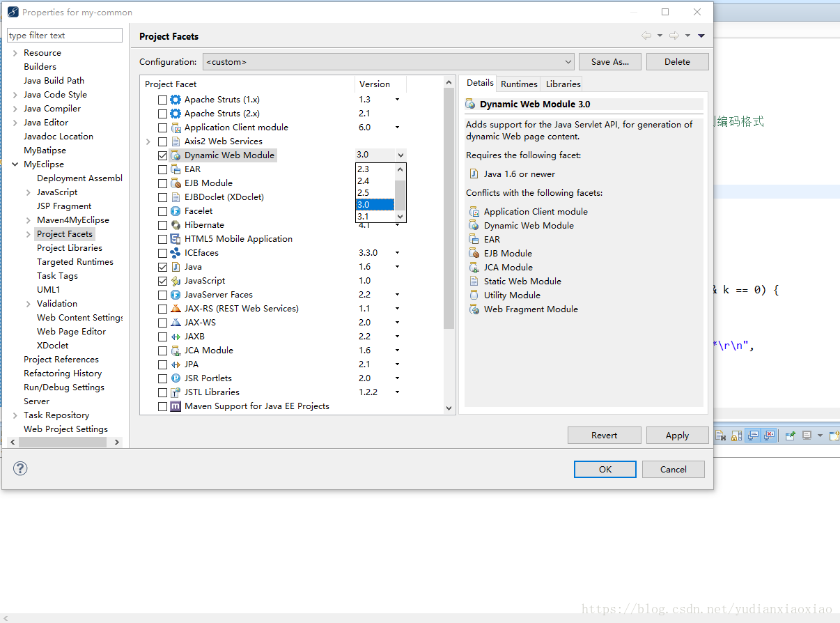Click the OK button
Screen dimensions: 840x623
pyautogui.click(x=605, y=469)
